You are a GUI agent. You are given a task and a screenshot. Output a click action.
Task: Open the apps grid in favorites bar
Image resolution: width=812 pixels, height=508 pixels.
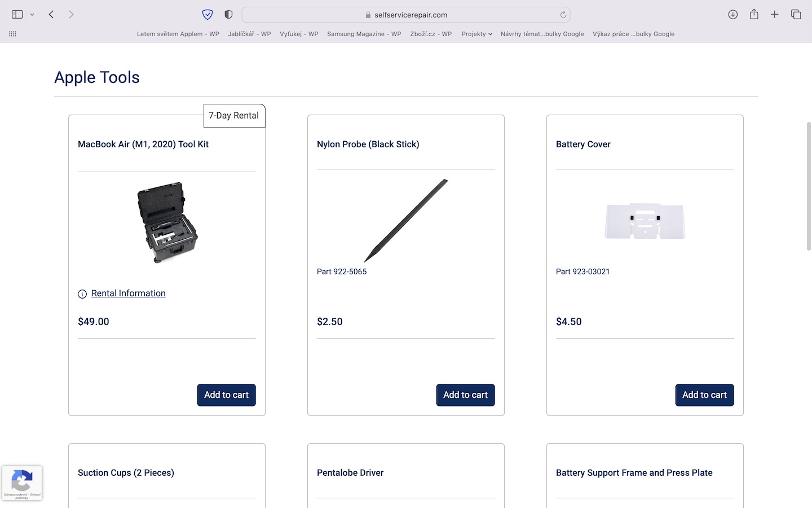[x=12, y=34]
